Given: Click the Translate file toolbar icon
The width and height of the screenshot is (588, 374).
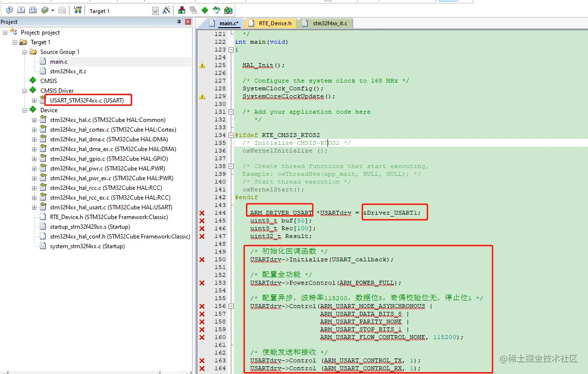Looking at the screenshot, I should tap(9, 10).
